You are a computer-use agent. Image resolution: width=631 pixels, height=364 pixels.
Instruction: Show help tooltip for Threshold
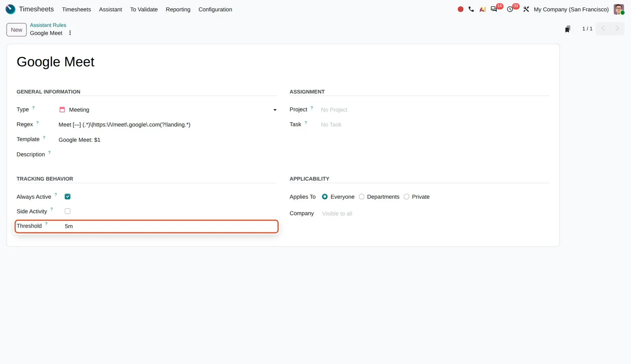point(46,224)
